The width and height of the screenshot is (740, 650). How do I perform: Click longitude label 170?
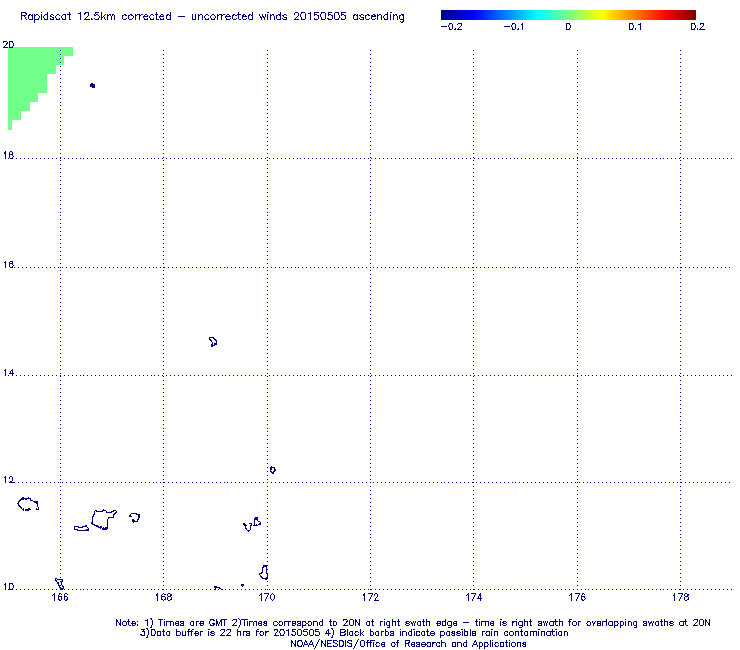[x=267, y=598]
